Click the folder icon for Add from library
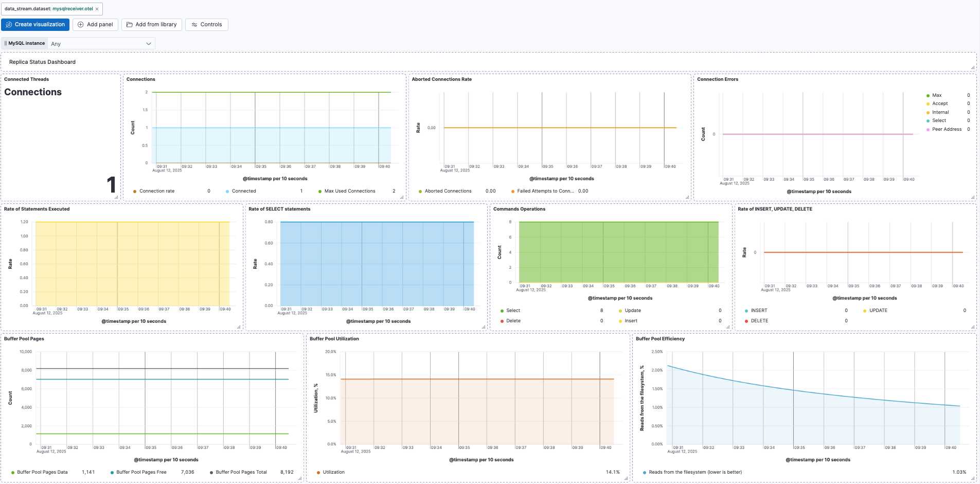 (130, 25)
